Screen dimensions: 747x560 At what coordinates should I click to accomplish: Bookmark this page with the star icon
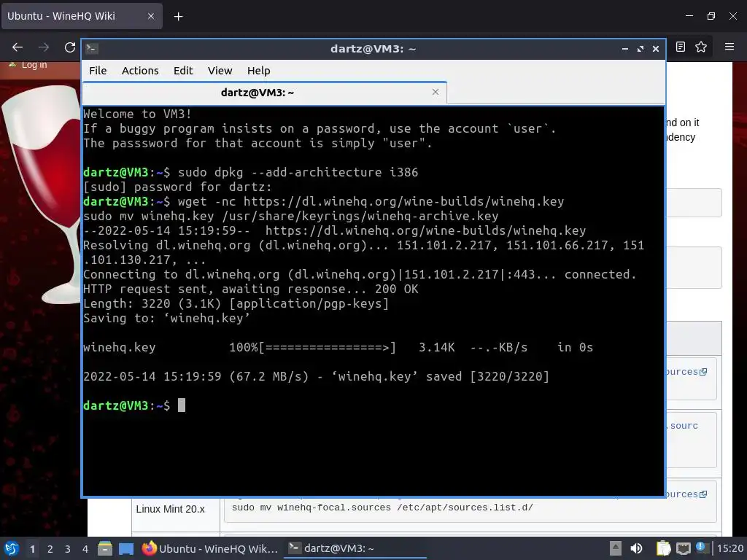(x=701, y=47)
